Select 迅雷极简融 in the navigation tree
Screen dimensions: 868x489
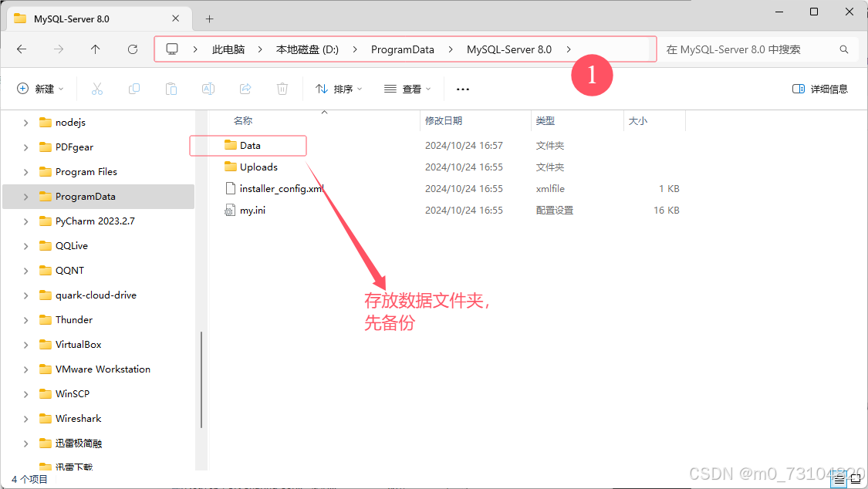click(x=78, y=443)
